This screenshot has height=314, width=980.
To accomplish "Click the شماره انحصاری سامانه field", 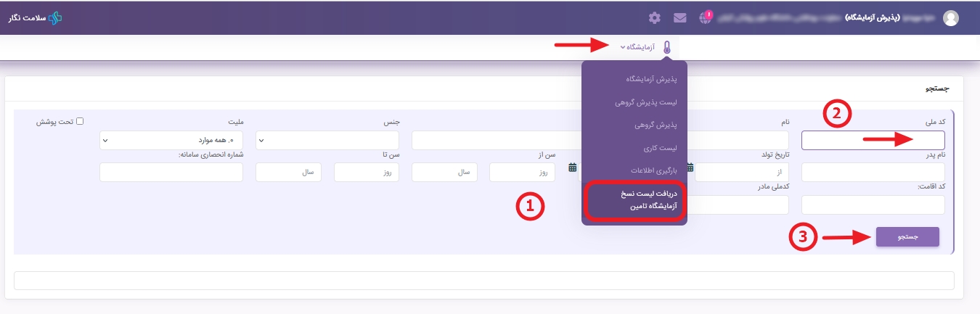I will coord(171,172).
